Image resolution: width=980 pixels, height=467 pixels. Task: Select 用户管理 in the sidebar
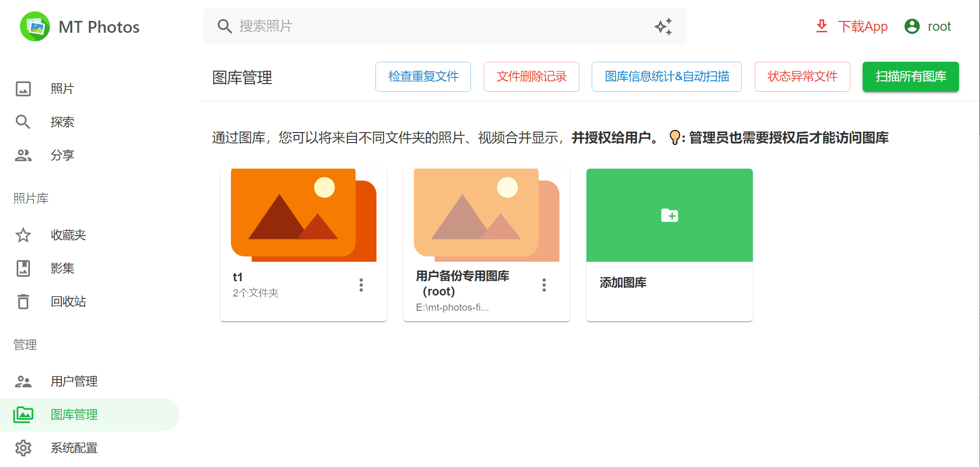(x=74, y=381)
